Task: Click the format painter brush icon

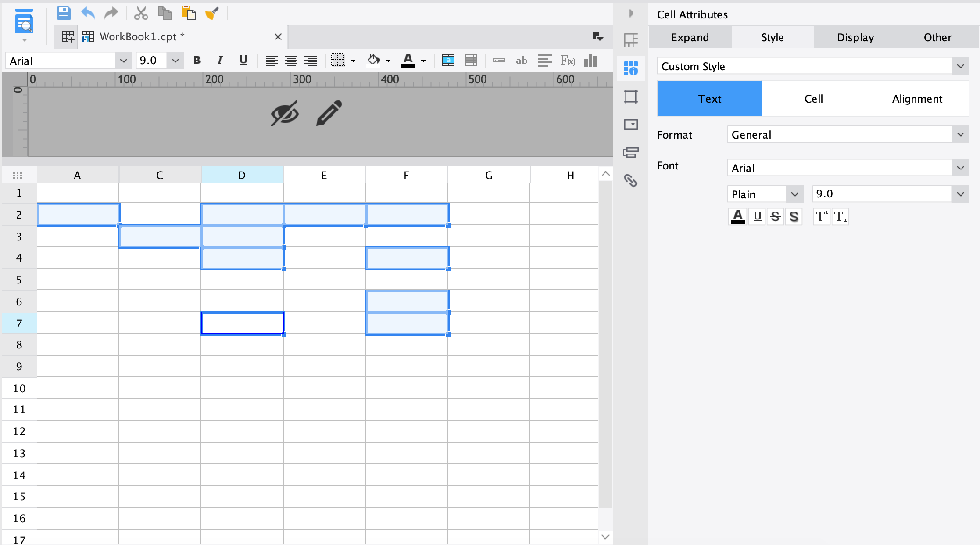Action: pos(212,13)
